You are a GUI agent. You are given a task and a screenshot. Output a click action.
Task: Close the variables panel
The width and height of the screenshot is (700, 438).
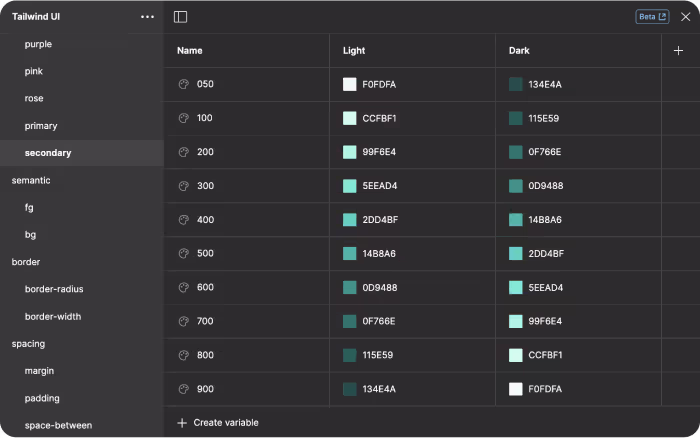click(685, 17)
